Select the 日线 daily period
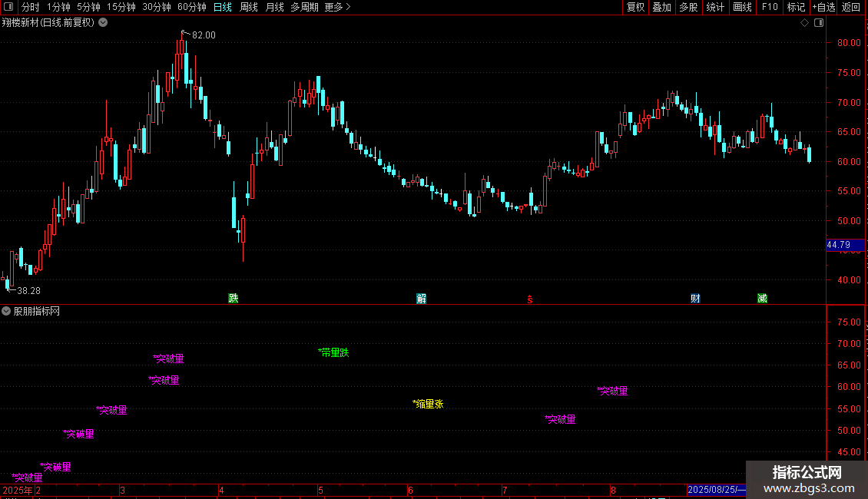The image size is (868, 499). [223, 7]
